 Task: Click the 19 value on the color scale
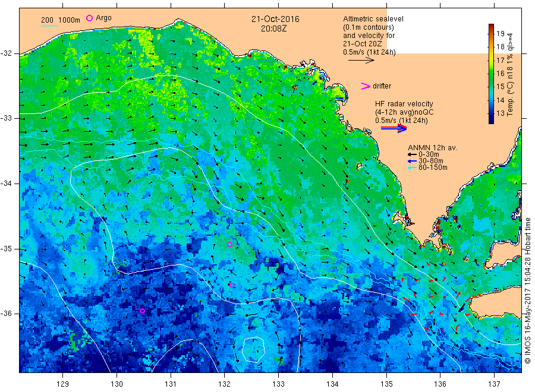pyautogui.click(x=500, y=33)
